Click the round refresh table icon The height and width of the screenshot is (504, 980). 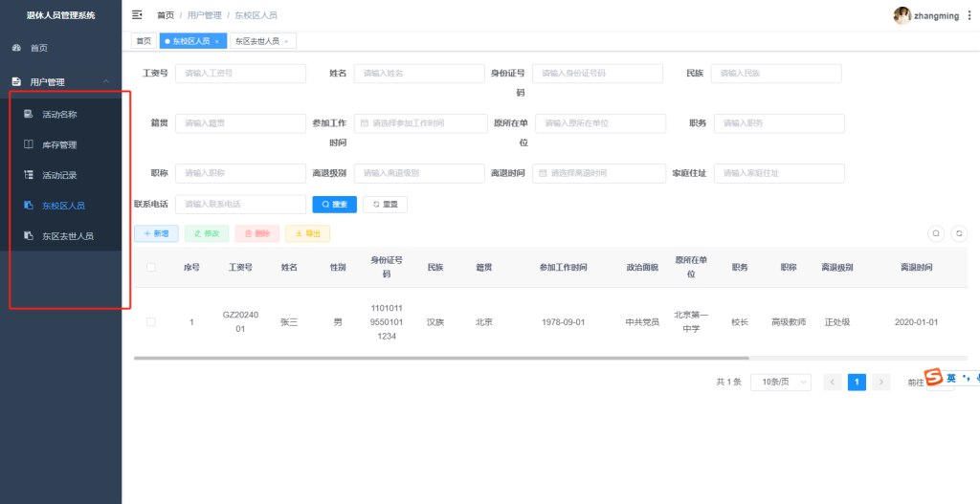click(958, 233)
